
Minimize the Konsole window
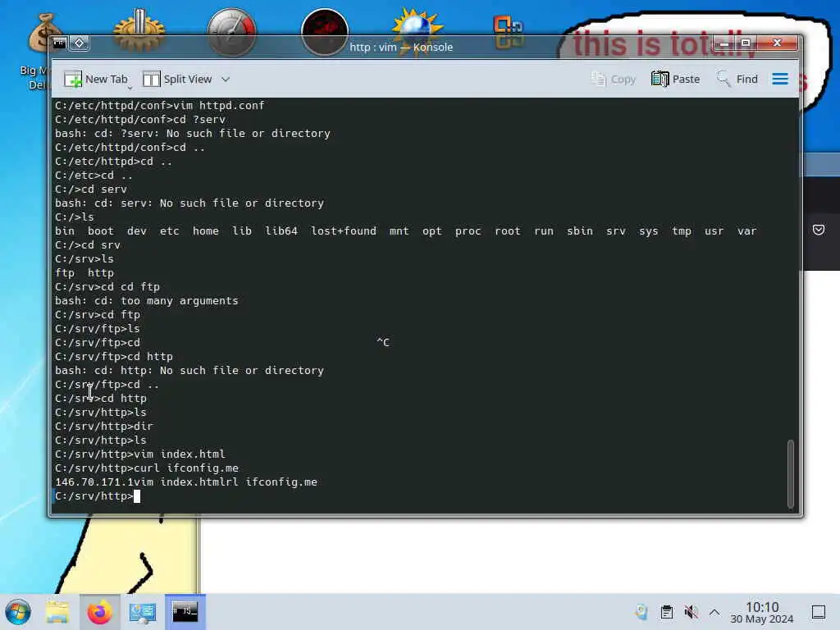[x=724, y=43]
